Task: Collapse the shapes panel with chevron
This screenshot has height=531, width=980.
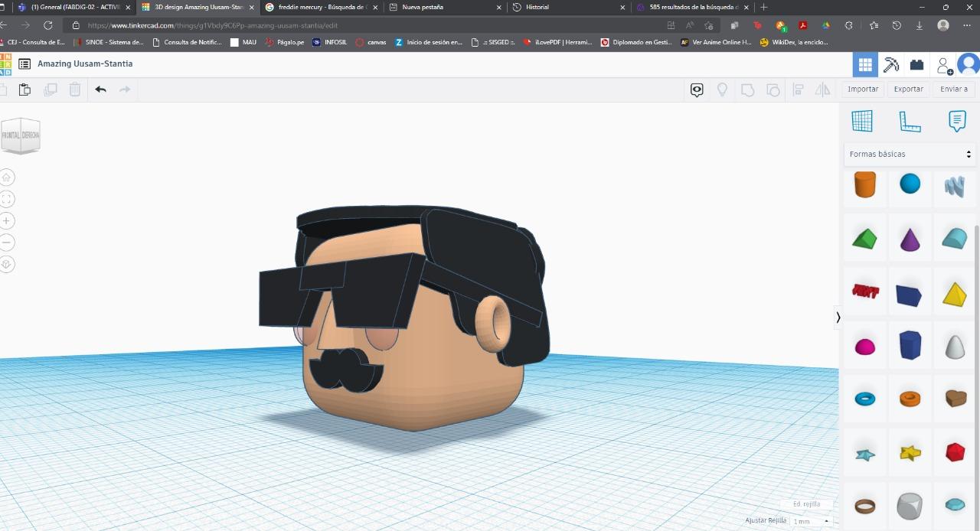Action: [838, 317]
